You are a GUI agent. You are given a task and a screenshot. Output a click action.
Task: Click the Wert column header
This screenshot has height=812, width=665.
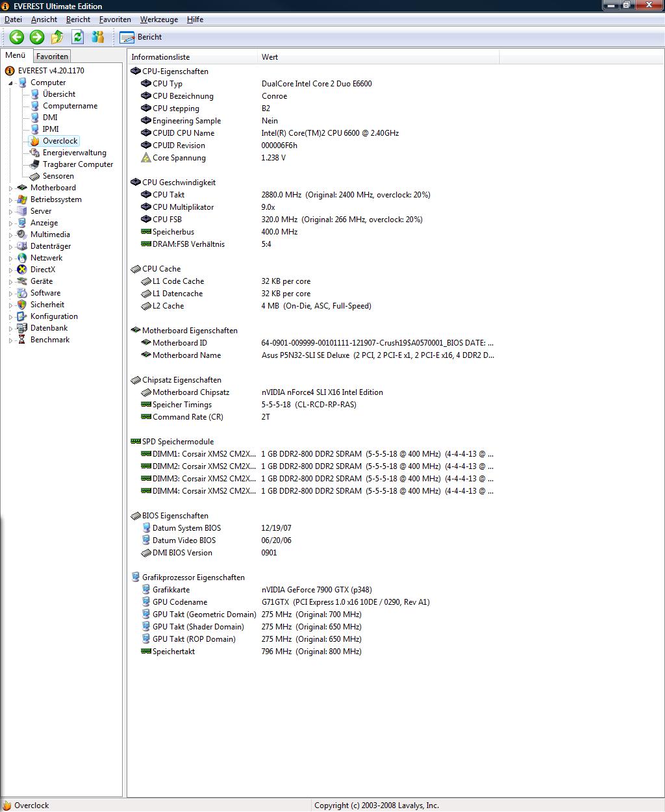coord(379,57)
